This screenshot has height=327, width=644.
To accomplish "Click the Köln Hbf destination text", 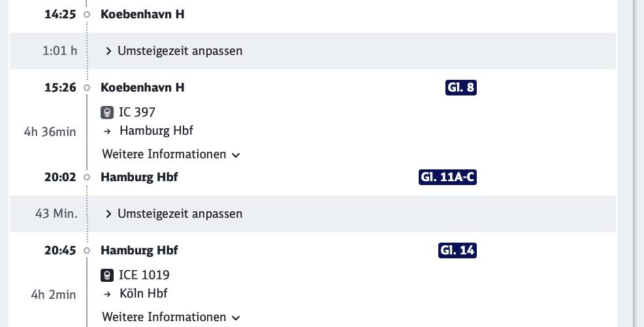I will pyautogui.click(x=143, y=294).
